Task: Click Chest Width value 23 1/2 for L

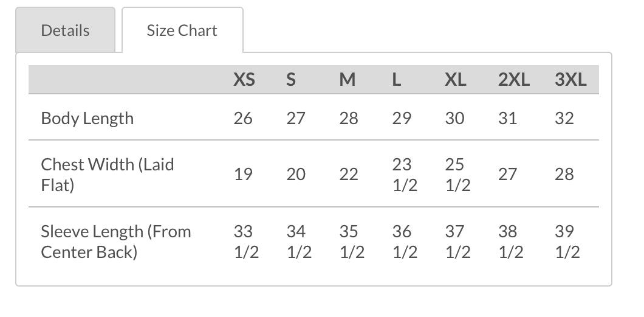Action: point(405,175)
